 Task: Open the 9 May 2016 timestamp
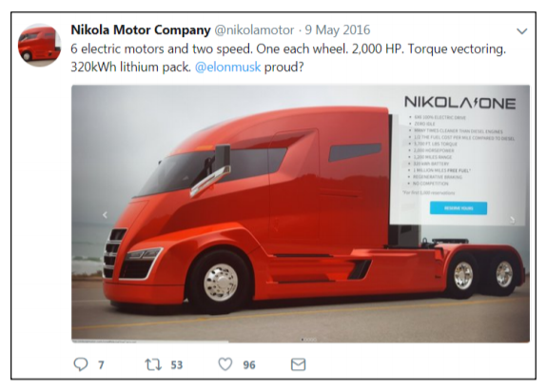(338, 30)
